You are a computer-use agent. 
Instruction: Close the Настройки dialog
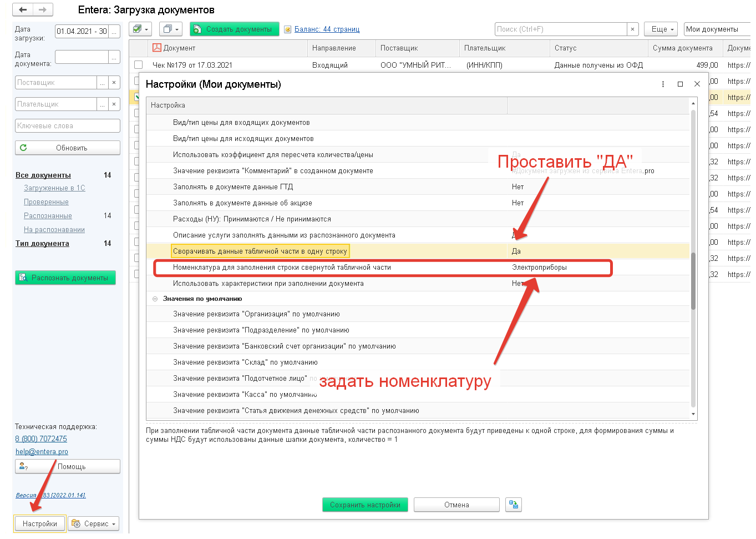coord(697,84)
